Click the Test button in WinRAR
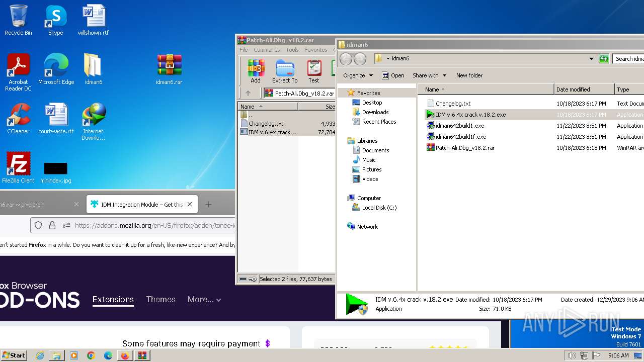This screenshot has height=362, width=644. click(314, 71)
